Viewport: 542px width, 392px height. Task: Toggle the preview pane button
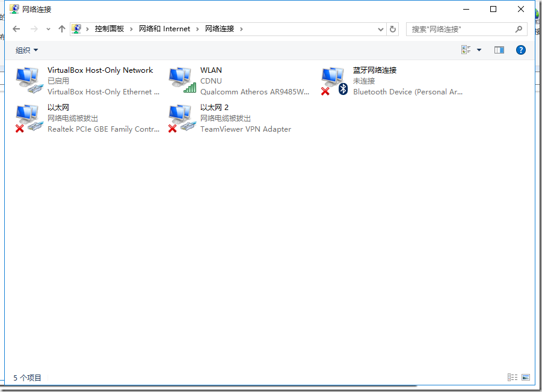(499, 50)
